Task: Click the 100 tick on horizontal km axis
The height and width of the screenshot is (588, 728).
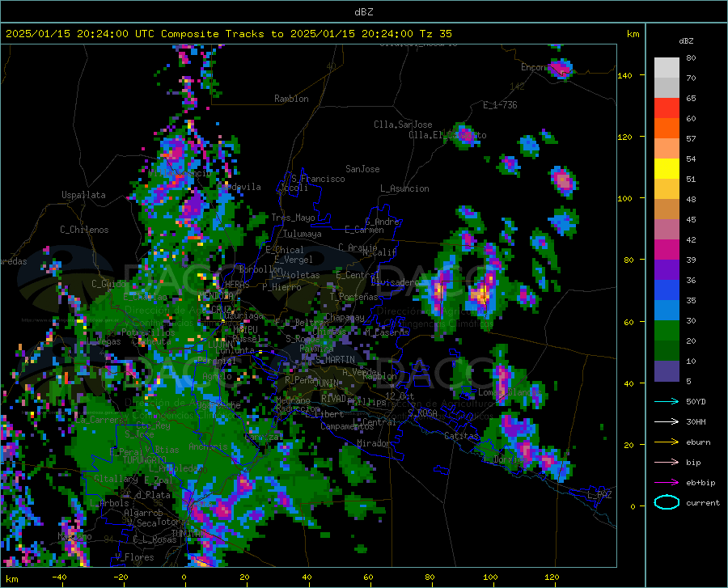Action: coord(490,577)
